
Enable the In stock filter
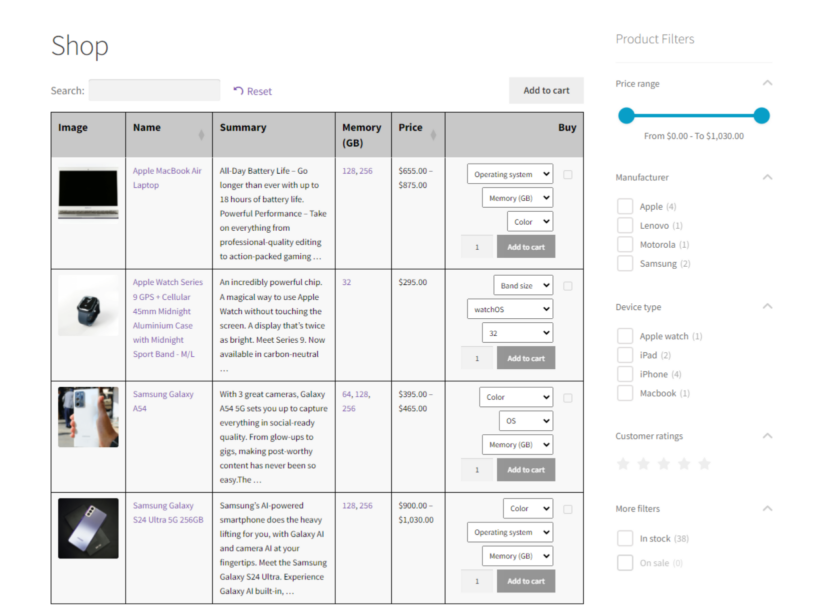626,538
